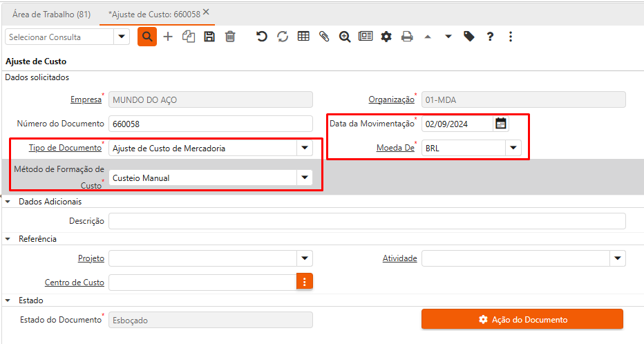
Task: Open help via the question mark icon
Action: pyautogui.click(x=490, y=37)
